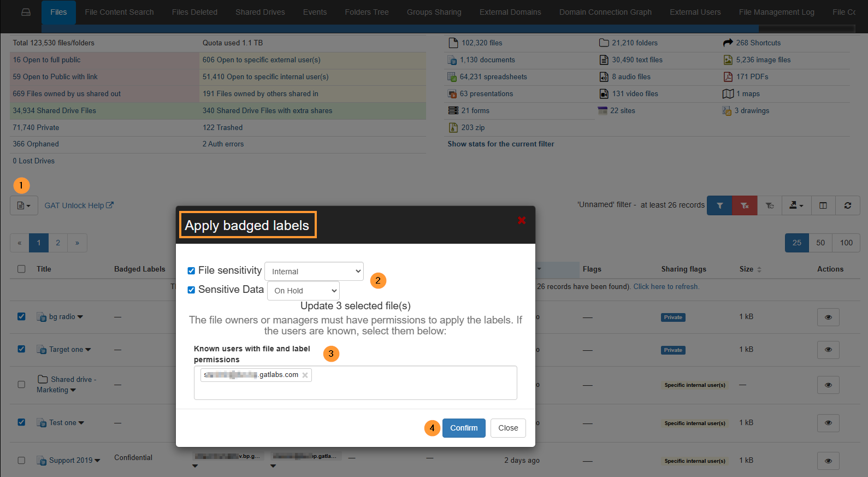868x477 pixels.
Task: Open File sensitivity dropdown showing Internal
Action: [314, 271]
